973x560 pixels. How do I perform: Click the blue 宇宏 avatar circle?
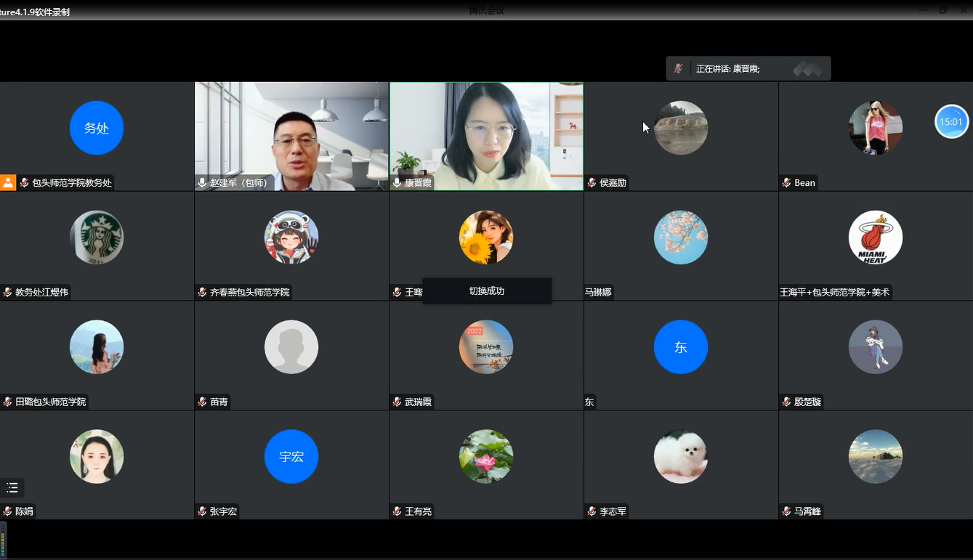291,457
